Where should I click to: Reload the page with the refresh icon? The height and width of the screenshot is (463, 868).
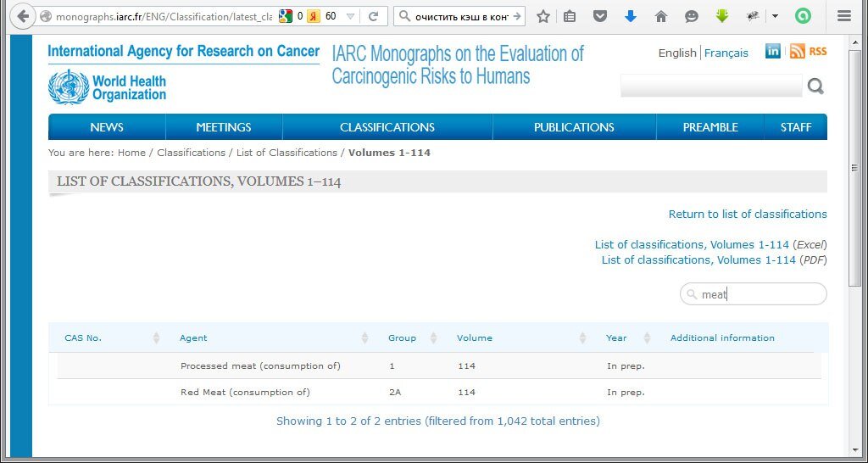[374, 17]
